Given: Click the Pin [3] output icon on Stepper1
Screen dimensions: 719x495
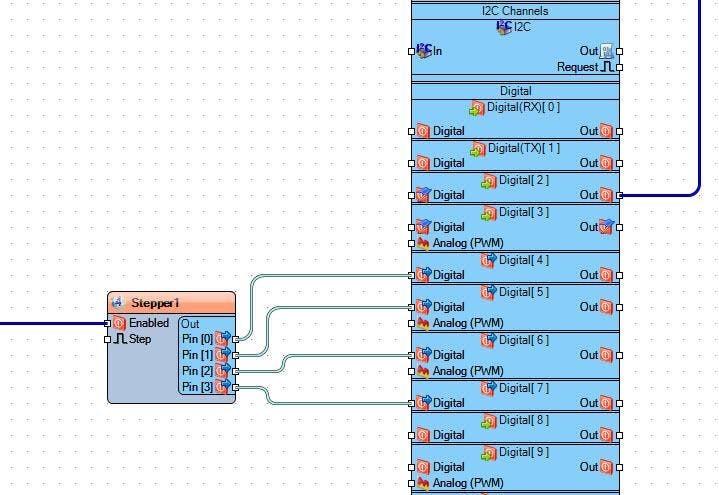Looking at the screenshot, I should coord(223,387).
